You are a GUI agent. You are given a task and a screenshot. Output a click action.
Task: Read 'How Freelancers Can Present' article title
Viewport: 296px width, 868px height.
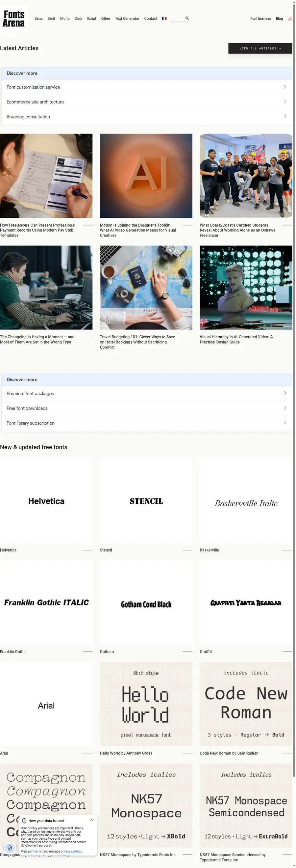[x=38, y=230]
